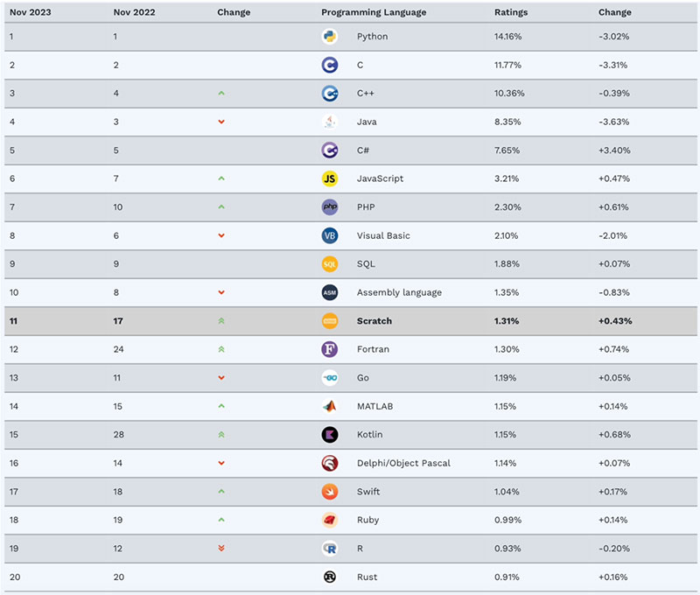
Task: Click the Ratings column header
Action: (x=510, y=12)
